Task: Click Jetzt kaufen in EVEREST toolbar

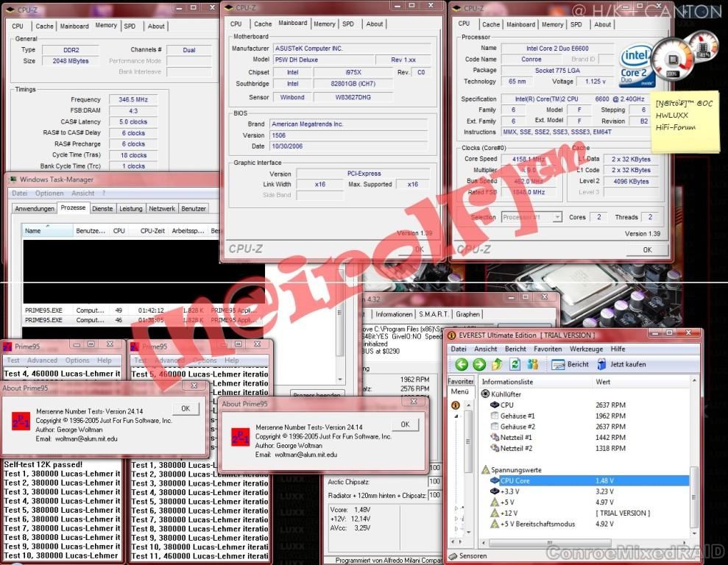Action: pyautogui.click(x=622, y=365)
